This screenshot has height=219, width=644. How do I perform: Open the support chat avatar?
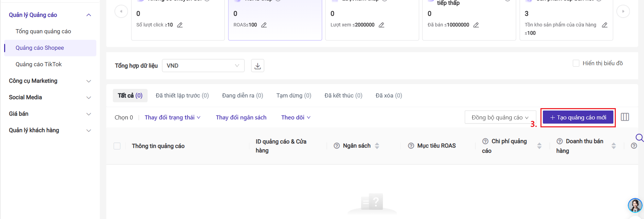click(x=635, y=205)
